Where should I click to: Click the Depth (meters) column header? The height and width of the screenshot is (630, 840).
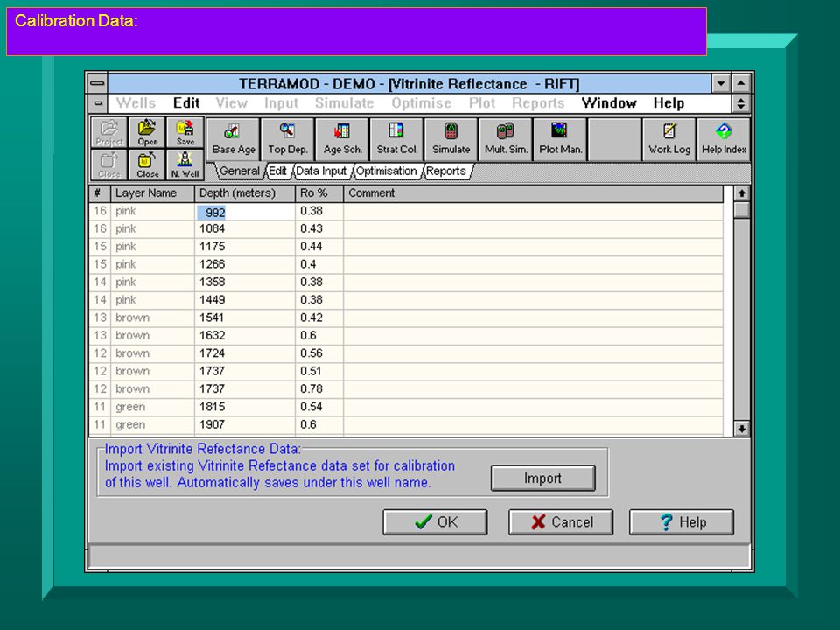pos(245,193)
